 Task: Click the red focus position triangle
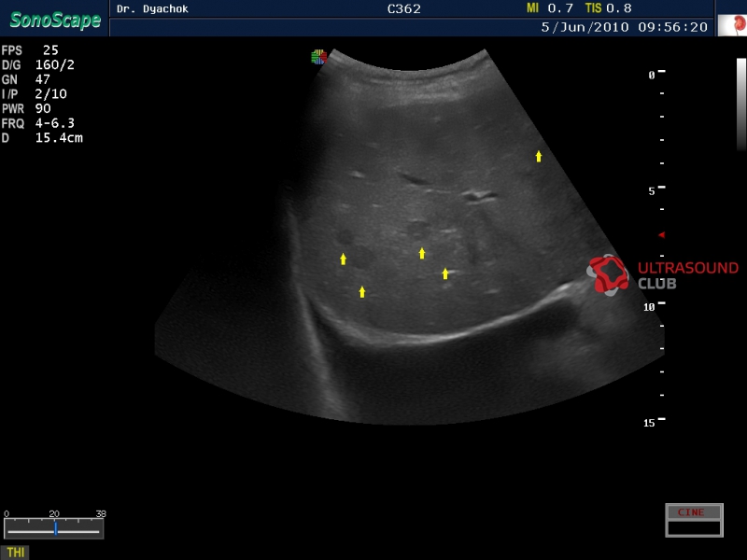point(661,235)
